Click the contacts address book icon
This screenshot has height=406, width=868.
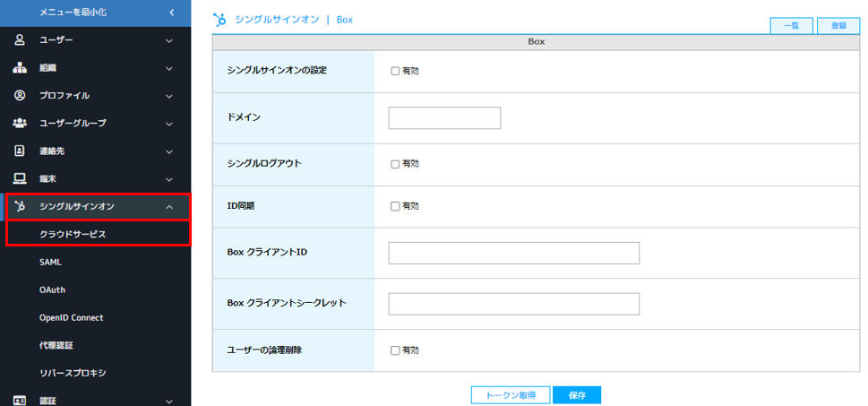20,151
